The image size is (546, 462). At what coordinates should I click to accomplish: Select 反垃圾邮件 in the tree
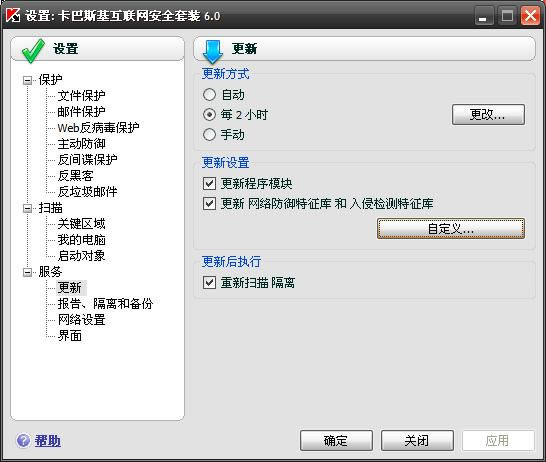point(87,191)
